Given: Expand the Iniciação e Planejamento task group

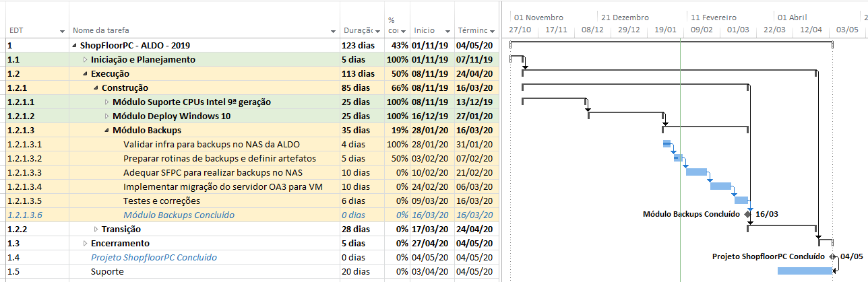Looking at the screenshot, I should (85, 60).
